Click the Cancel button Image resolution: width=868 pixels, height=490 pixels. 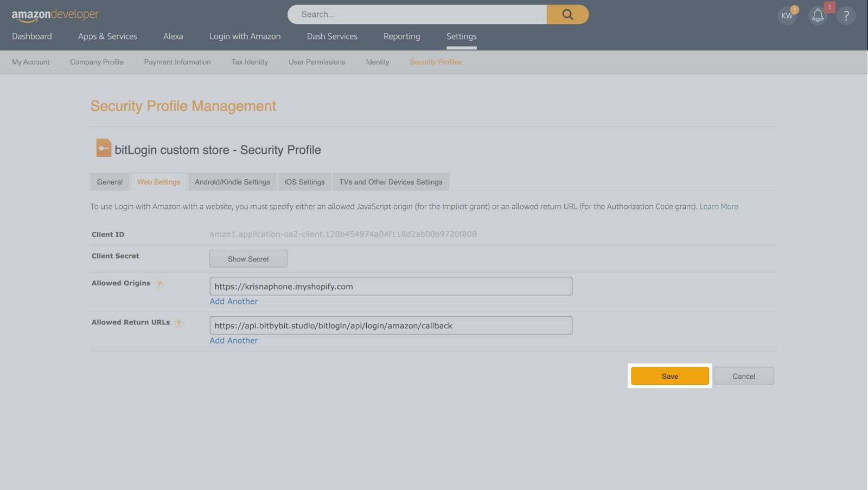[744, 376]
